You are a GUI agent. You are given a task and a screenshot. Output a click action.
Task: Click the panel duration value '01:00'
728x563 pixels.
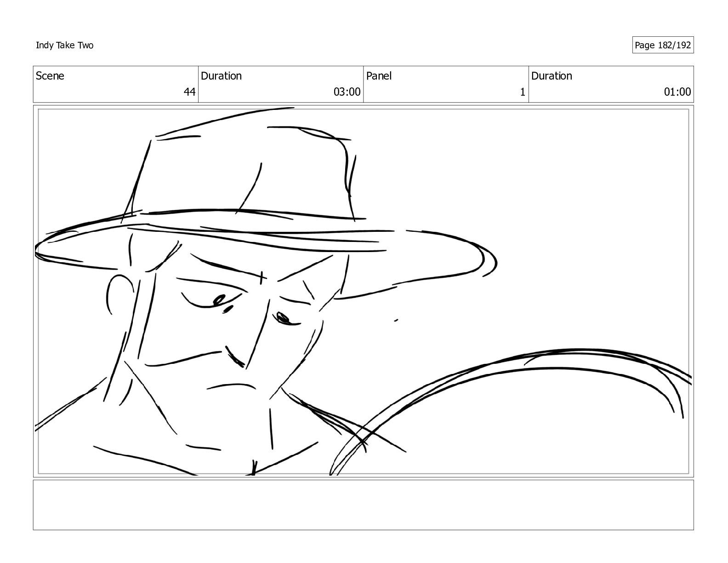point(677,92)
